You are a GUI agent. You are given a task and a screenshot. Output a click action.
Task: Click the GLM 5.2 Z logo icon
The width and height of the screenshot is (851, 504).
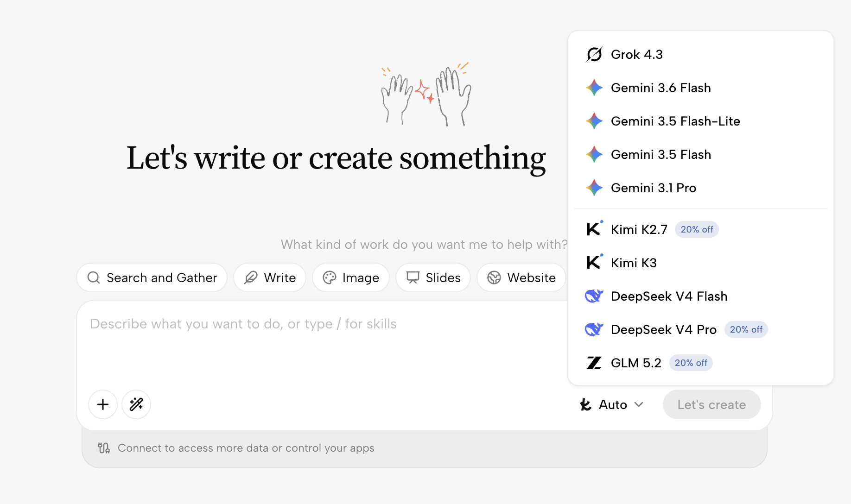594,363
